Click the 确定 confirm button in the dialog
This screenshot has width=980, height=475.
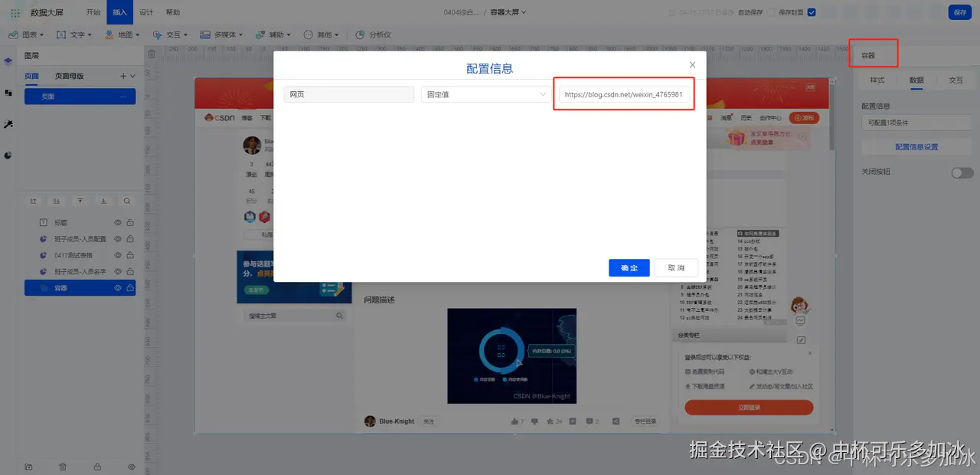coord(628,267)
